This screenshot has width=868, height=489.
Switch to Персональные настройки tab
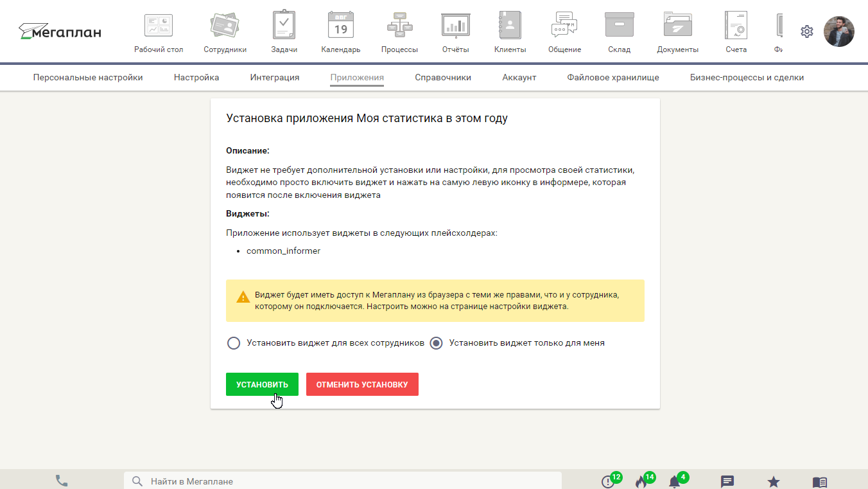pyautogui.click(x=88, y=78)
